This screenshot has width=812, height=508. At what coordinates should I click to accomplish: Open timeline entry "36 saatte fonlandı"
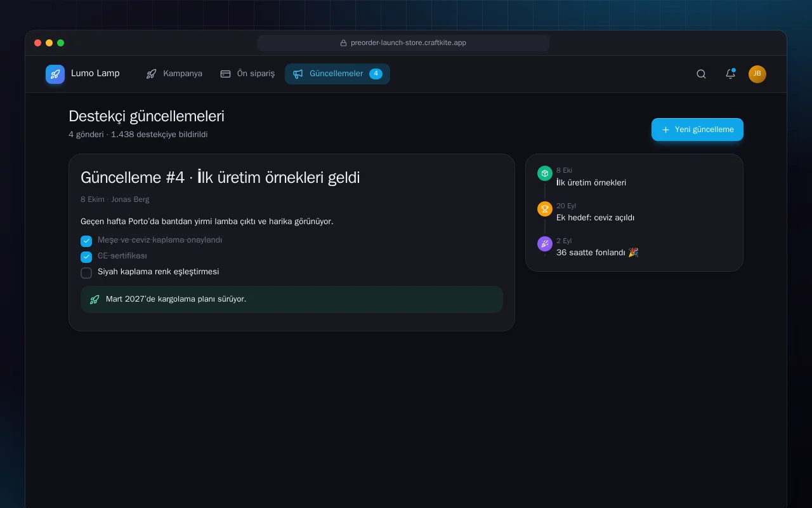pos(597,253)
